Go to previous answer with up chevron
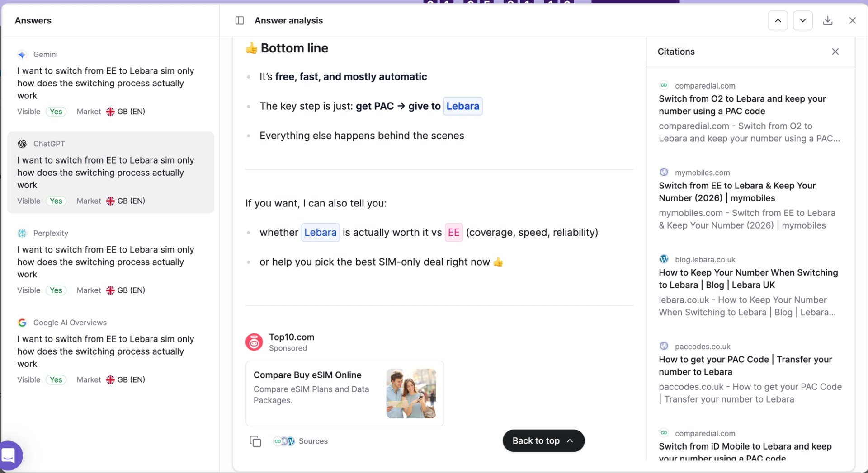The width and height of the screenshot is (868, 473). click(x=778, y=20)
